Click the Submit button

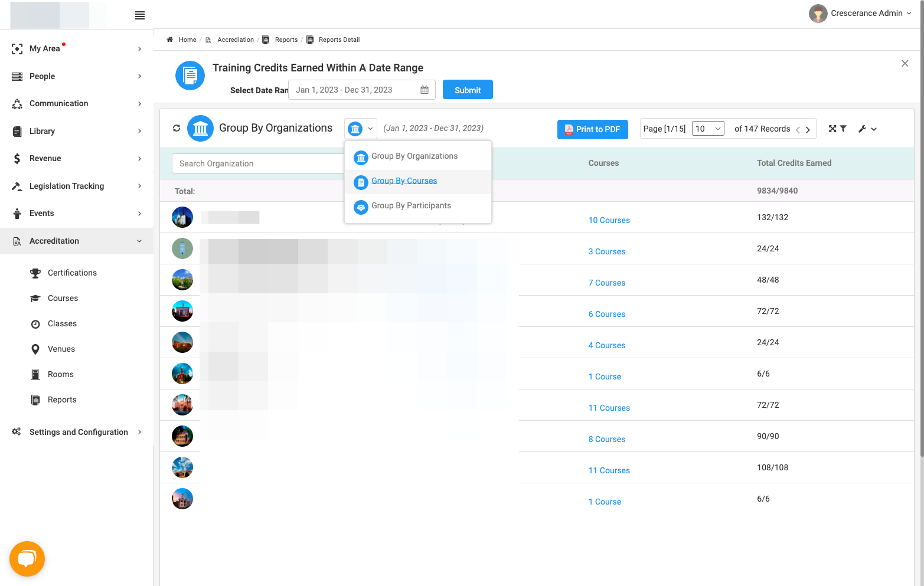[468, 90]
